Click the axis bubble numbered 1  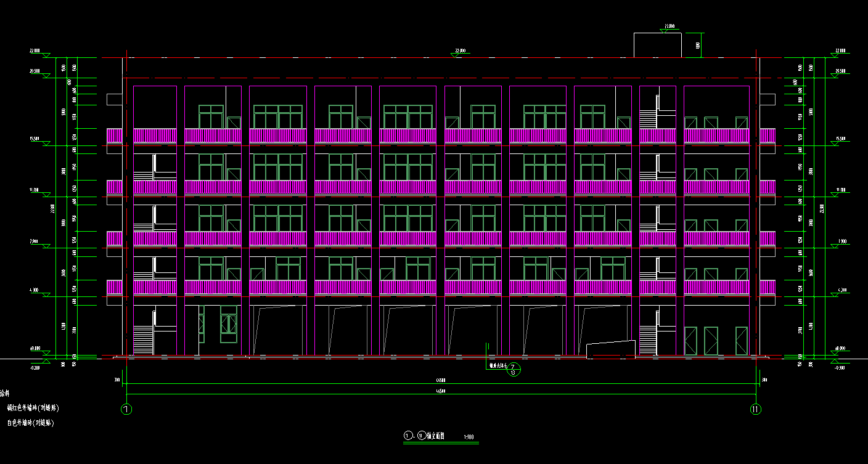126,409
